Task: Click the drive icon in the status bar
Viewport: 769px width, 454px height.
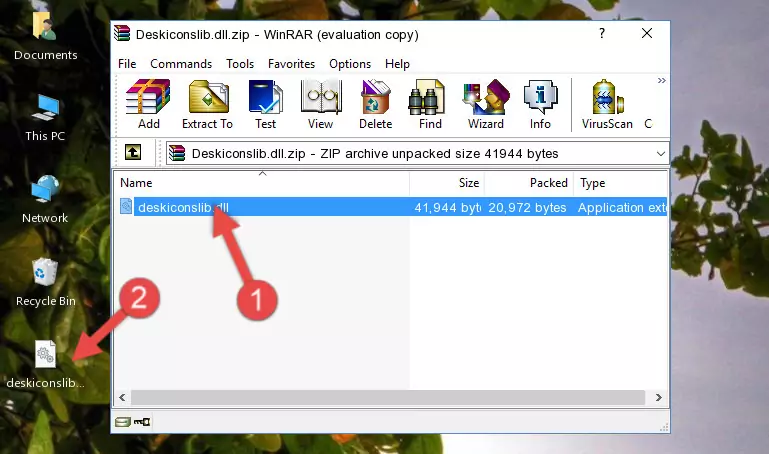Action: (x=123, y=422)
